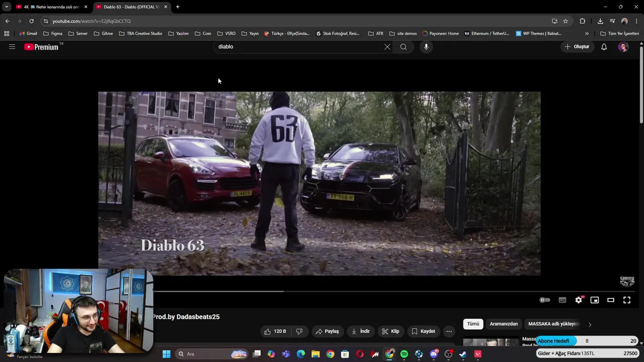
Task: Show hidden bookmarks with the chevron
Action: click(587, 34)
